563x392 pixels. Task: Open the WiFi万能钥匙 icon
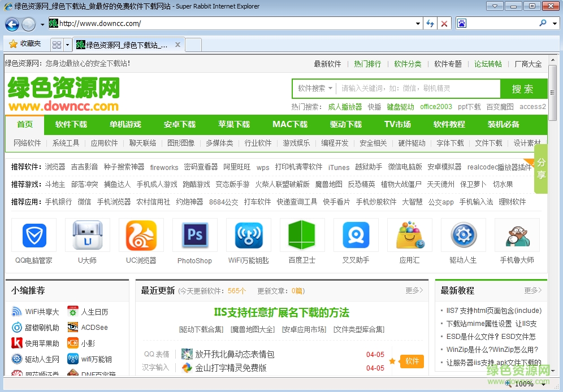click(248, 235)
